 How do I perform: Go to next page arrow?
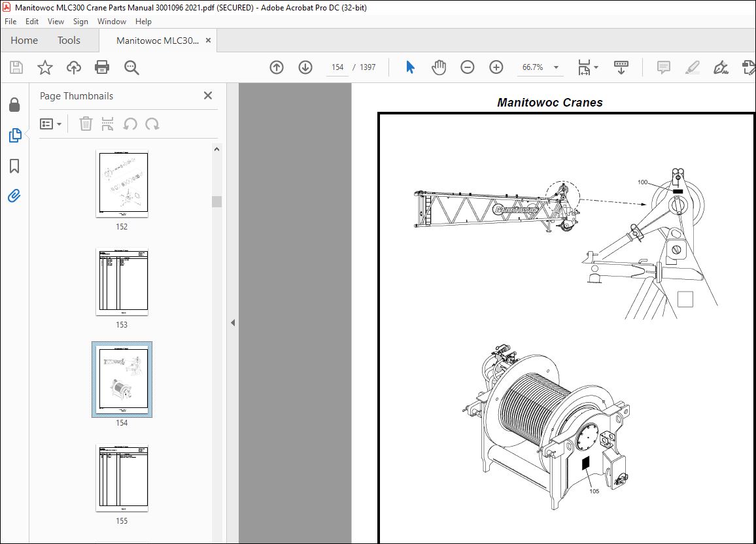(305, 67)
